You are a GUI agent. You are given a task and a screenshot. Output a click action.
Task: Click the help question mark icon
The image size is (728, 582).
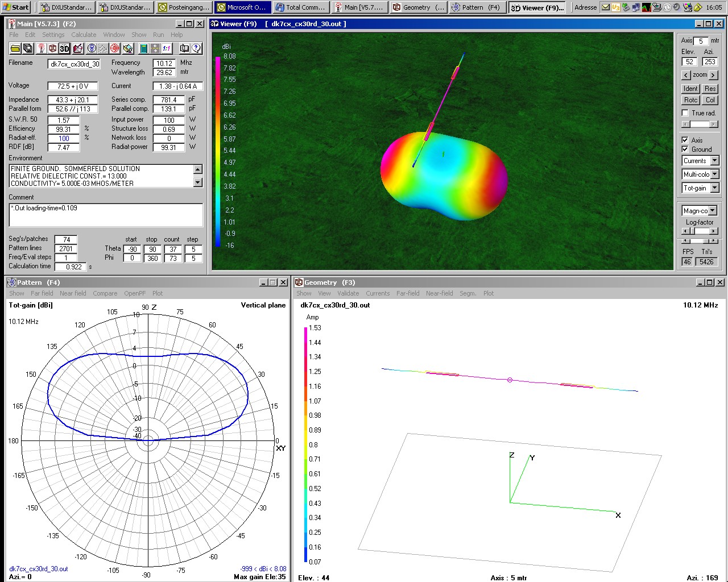click(x=196, y=49)
